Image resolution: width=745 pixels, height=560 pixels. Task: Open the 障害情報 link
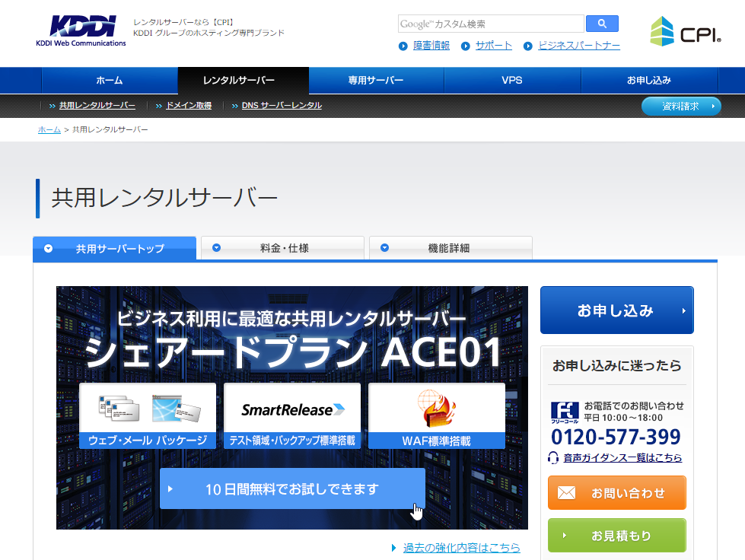[431, 46]
